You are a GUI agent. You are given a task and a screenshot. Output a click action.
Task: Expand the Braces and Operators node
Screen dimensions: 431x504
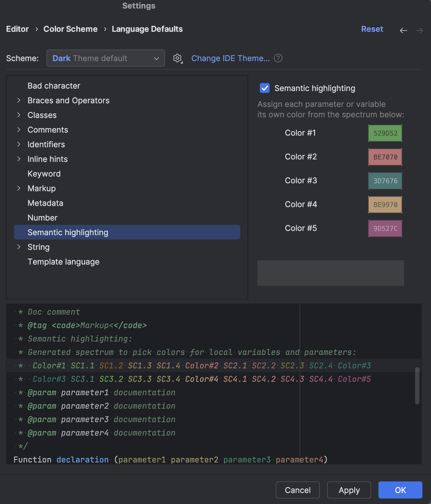pyautogui.click(x=19, y=100)
